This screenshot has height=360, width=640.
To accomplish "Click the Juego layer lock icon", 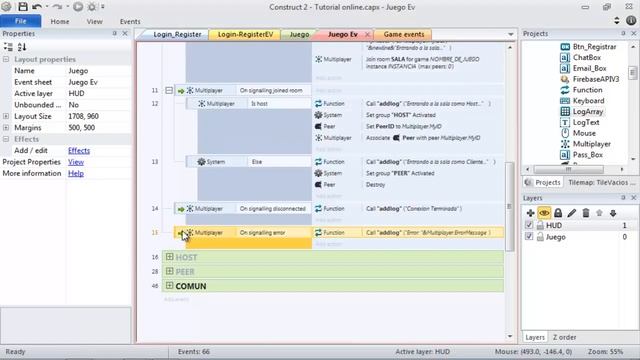I will coord(540,237).
